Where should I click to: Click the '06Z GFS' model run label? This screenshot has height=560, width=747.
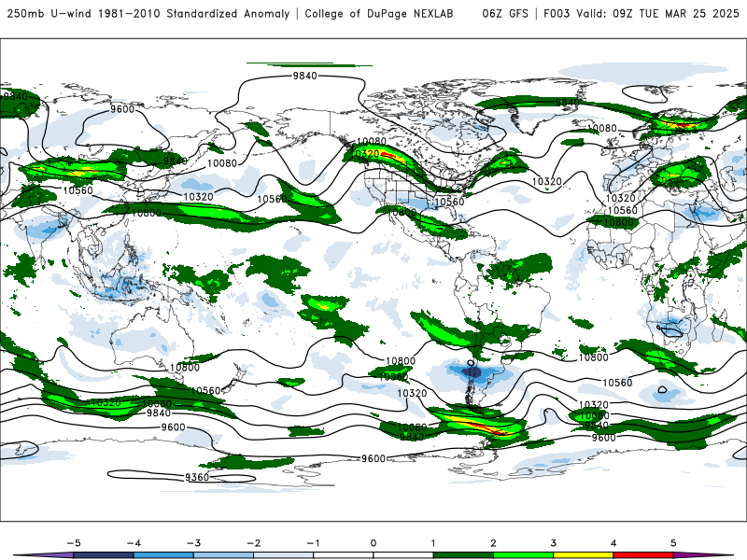tap(505, 13)
